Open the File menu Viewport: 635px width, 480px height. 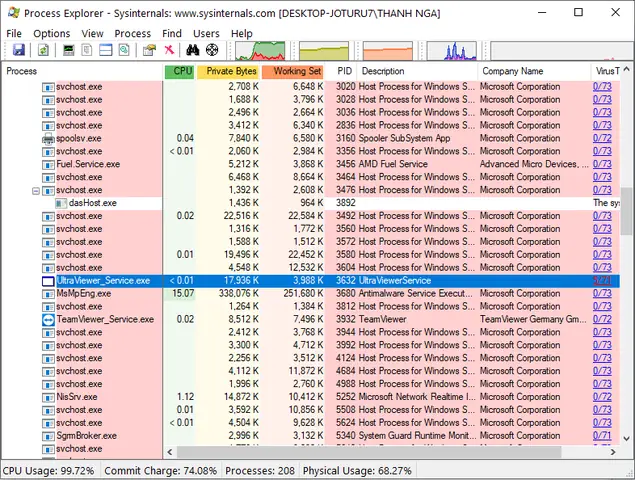click(x=14, y=33)
